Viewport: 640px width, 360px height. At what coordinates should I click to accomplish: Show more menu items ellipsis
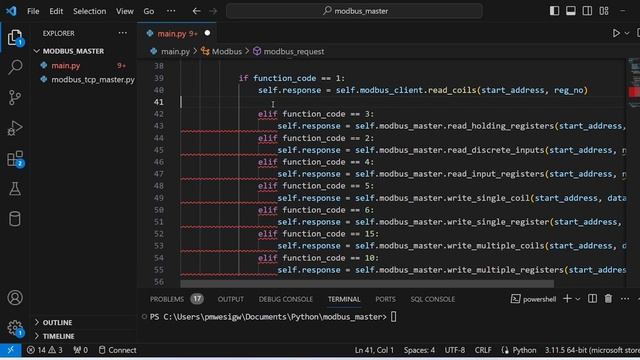click(x=171, y=11)
